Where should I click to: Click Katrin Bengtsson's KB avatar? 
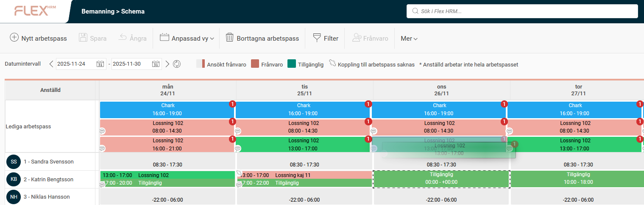[14, 179]
